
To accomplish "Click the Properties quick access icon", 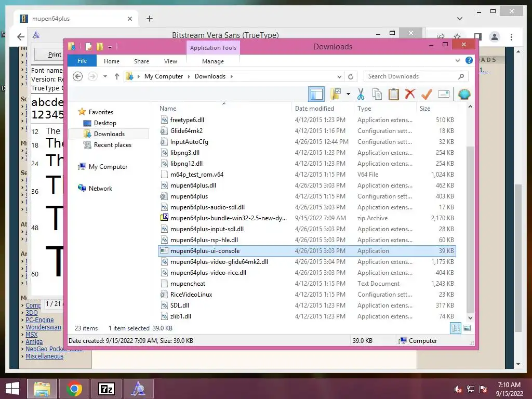I will (x=88, y=46).
